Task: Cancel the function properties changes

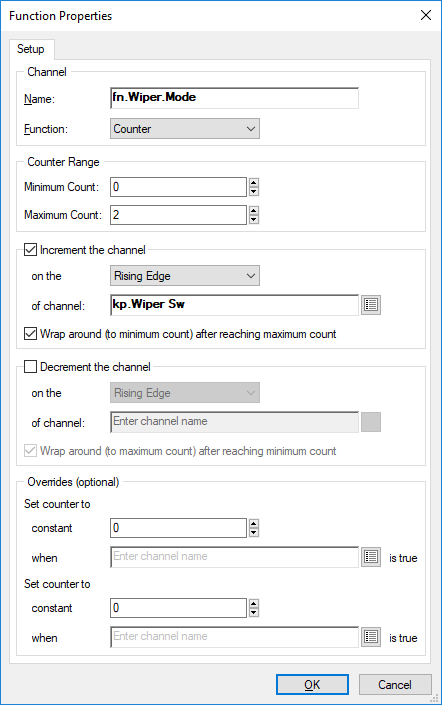Action: [395, 684]
